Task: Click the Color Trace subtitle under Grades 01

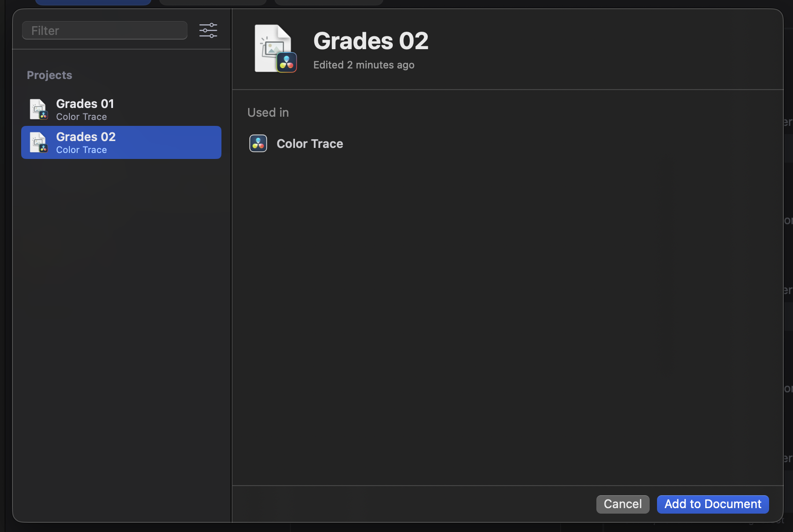Action: click(81, 117)
